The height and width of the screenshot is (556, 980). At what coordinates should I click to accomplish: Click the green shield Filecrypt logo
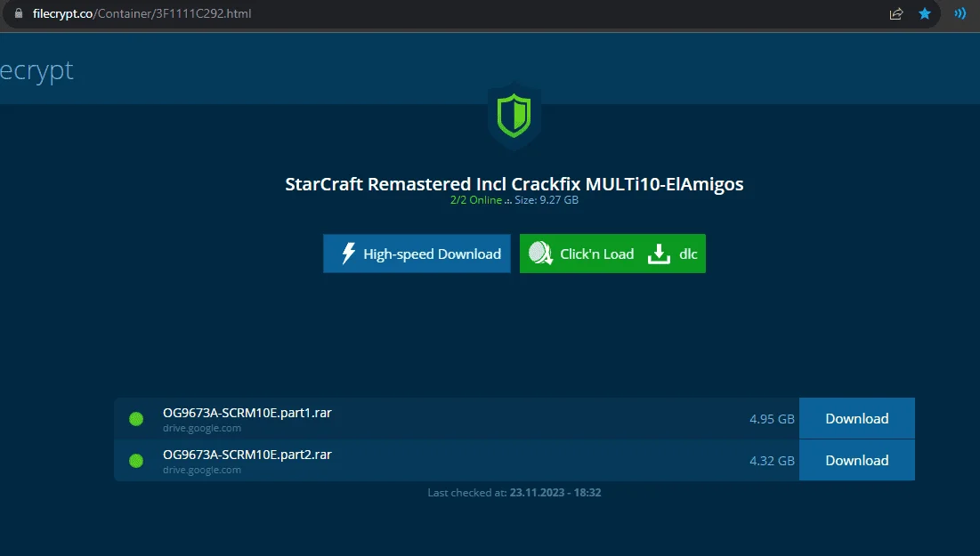514,116
